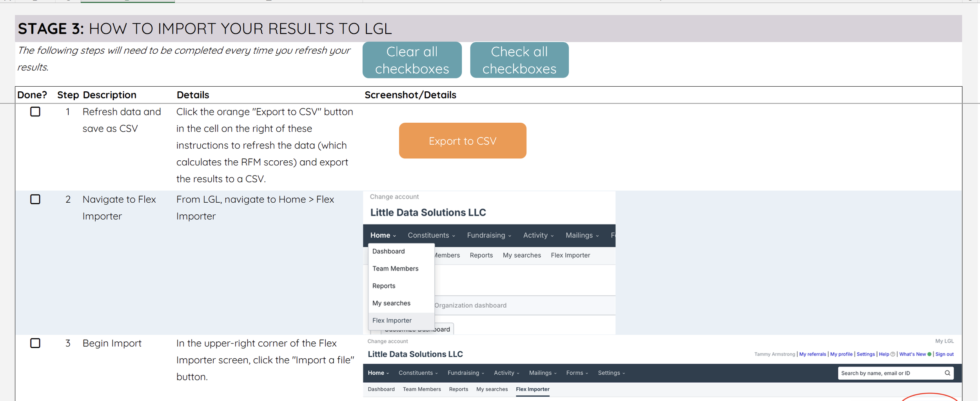Open Constituents dropdown in step 2 screenshot
The image size is (980, 401).
pos(431,235)
